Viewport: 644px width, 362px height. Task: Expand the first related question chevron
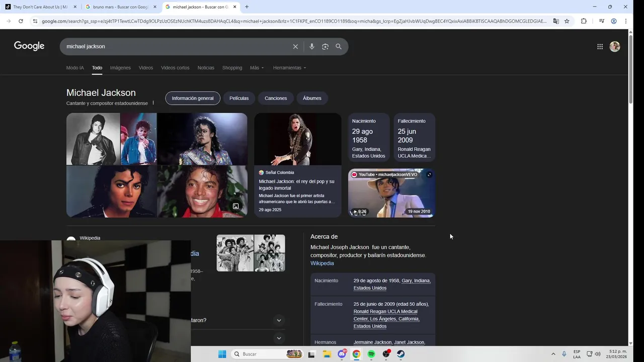click(x=279, y=320)
